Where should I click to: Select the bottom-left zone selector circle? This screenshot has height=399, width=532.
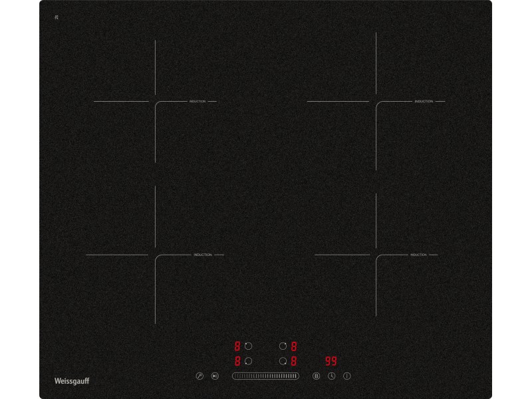pyautogui.click(x=248, y=361)
